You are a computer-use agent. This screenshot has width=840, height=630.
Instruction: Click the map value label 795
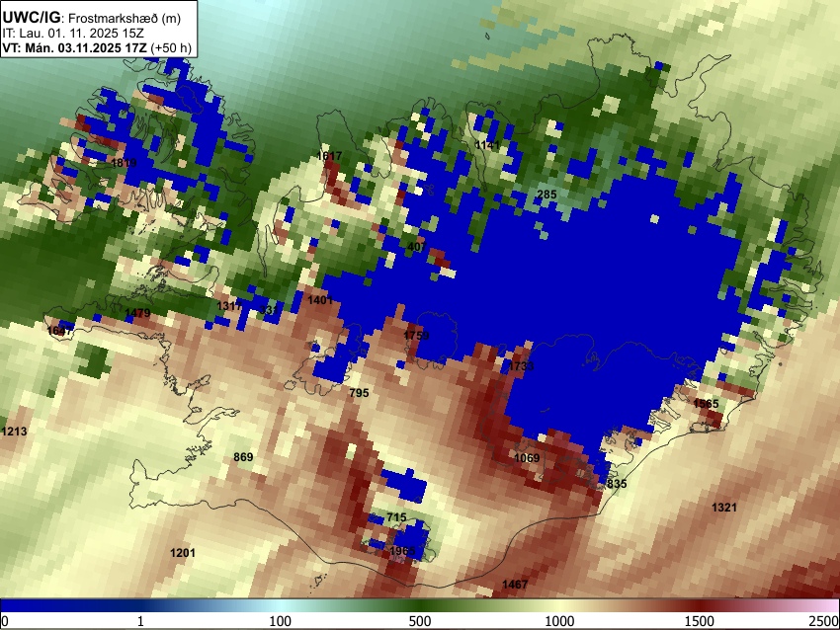tap(359, 393)
